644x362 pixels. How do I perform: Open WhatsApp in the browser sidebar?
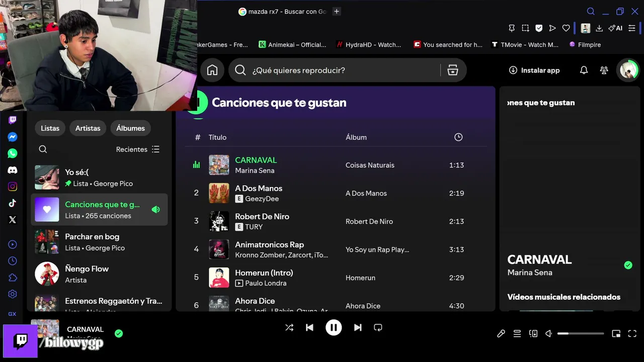pyautogui.click(x=13, y=153)
